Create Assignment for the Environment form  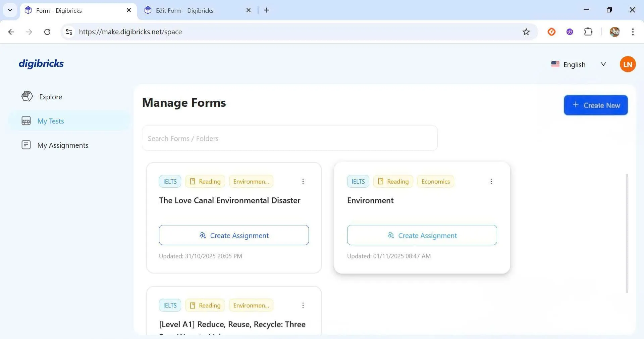(422, 235)
